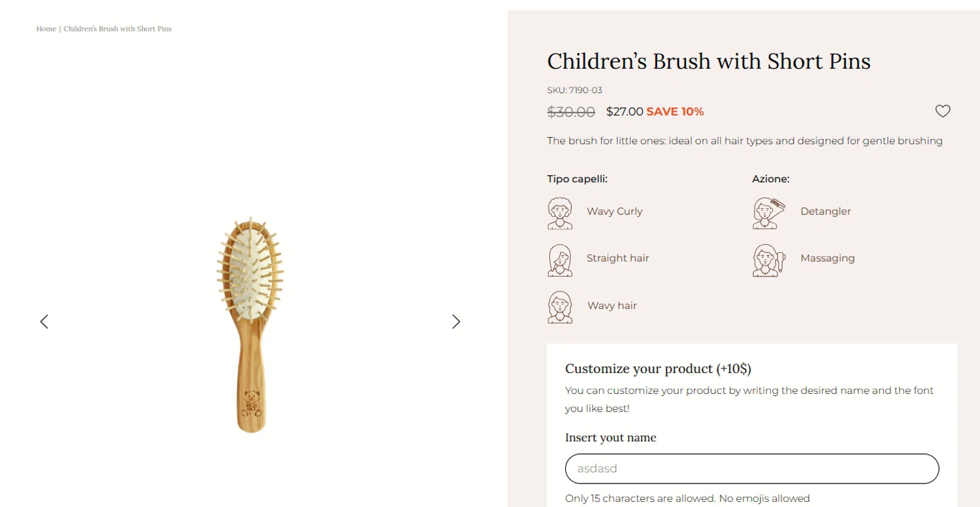Focus the name customization input field
This screenshot has height=507, width=980.
751,468
